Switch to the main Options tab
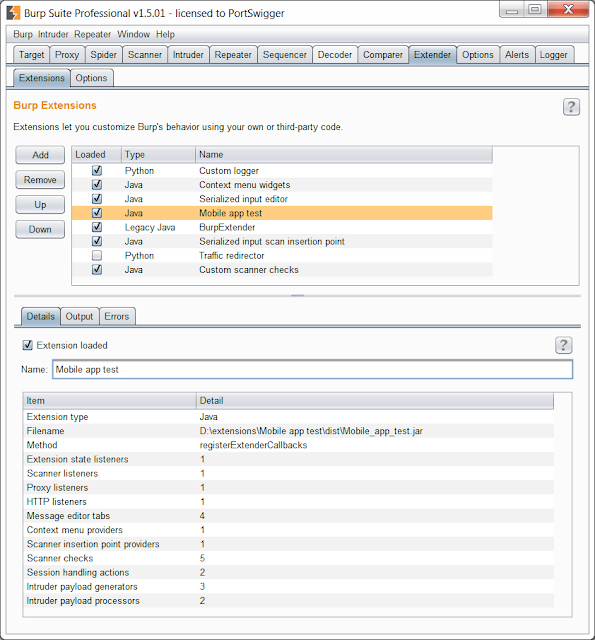Screen dimensions: 595x640 point(477,55)
